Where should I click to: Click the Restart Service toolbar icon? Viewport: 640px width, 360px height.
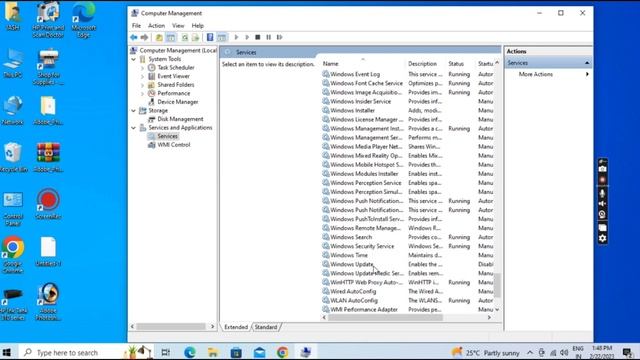[280, 37]
